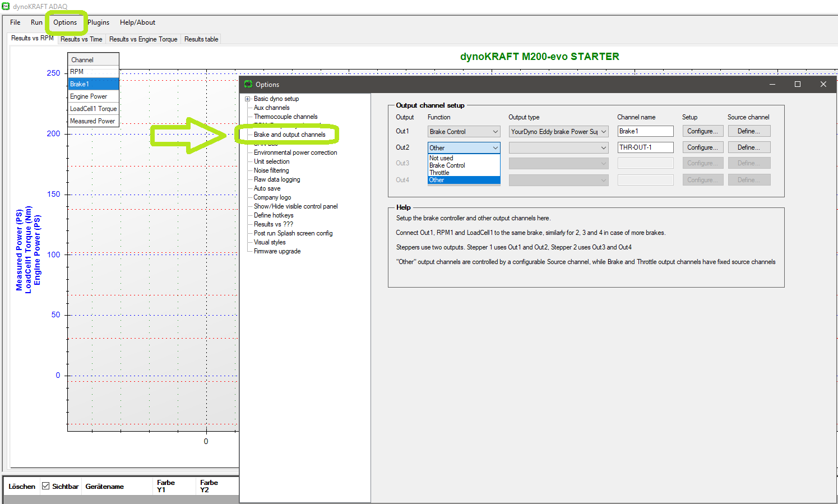Select Post run Splash screen config
The width and height of the screenshot is (838, 504).
[x=293, y=233]
